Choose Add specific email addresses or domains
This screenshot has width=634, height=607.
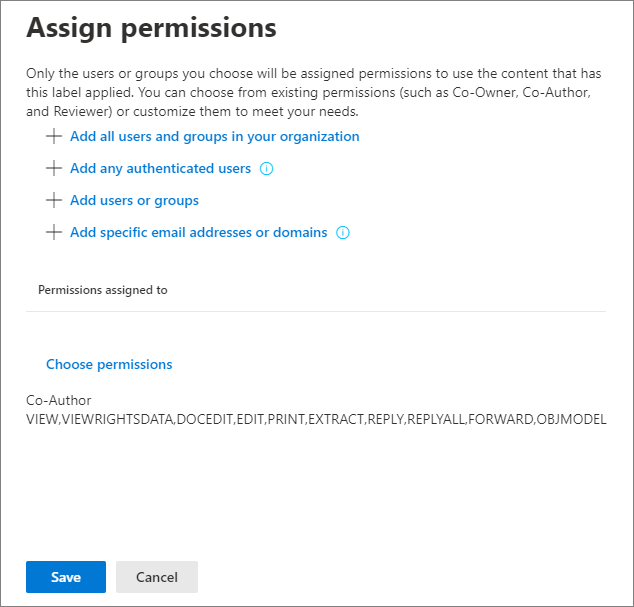pos(198,232)
